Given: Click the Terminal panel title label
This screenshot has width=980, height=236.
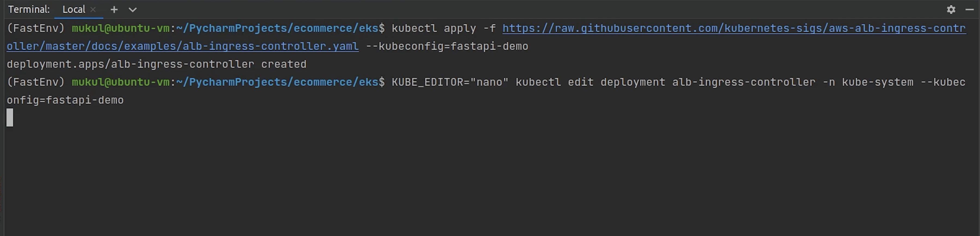Looking at the screenshot, I should 29,10.
